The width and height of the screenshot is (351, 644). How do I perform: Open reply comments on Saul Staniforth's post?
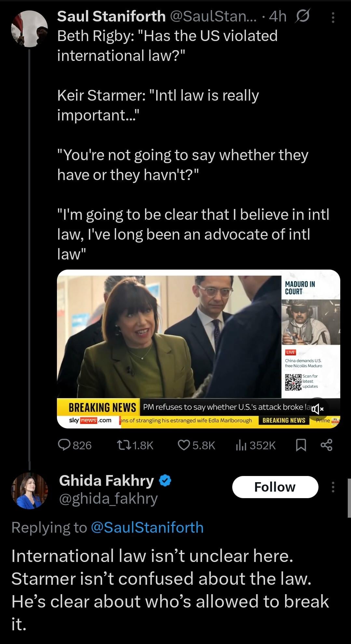point(74,445)
